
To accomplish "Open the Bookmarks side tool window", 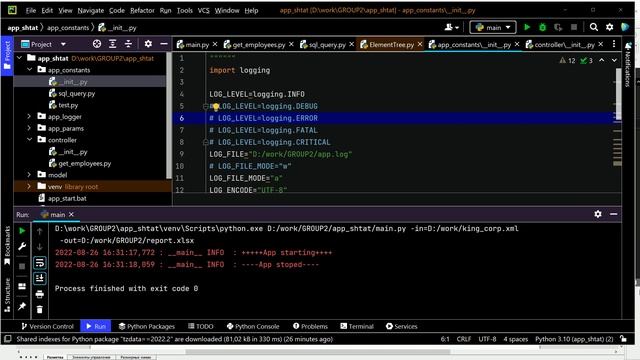I will coord(7,245).
